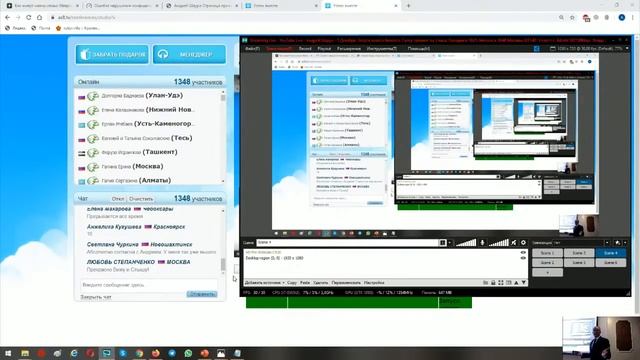Click participant row ending (Улан-Удэ)
This screenshot has height=360, width=640.
149,96
